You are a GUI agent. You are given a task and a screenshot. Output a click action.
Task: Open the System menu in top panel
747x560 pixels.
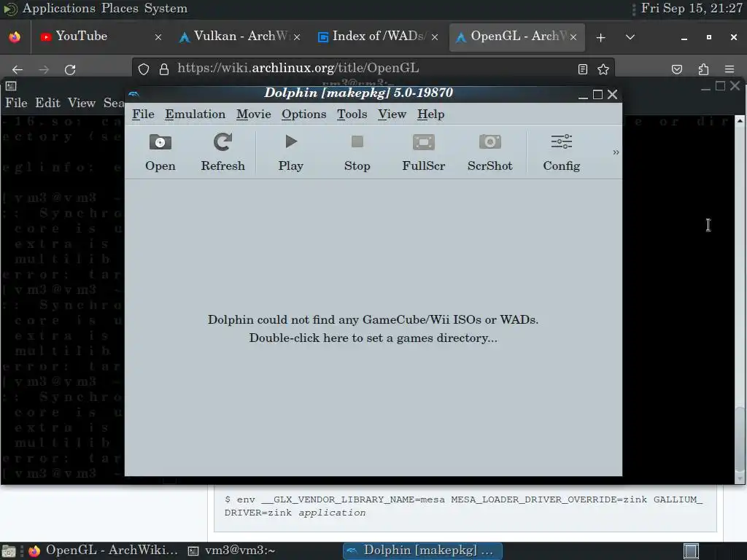[x=166, y=9]
